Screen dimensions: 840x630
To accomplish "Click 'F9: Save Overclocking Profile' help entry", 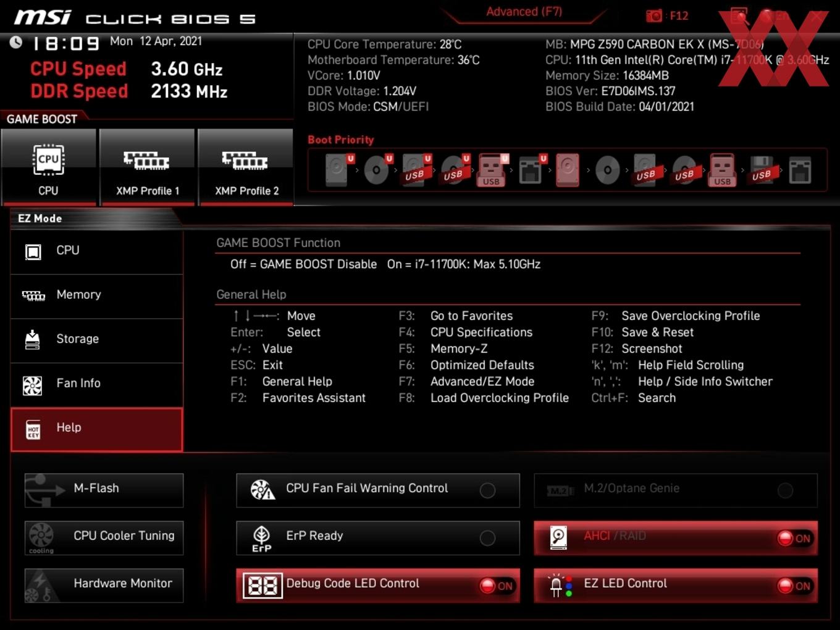I will point(676,316).
